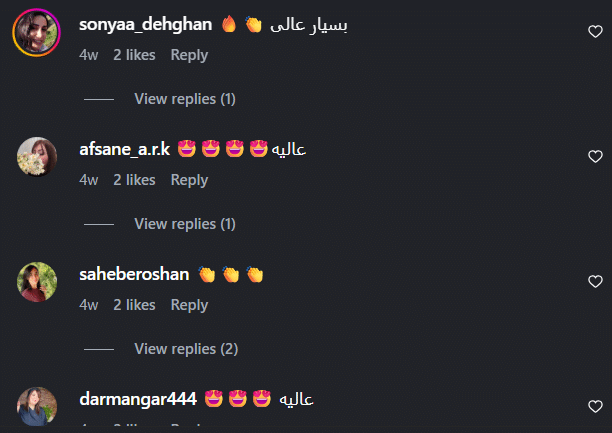Screen dimensions: 612x433
Task: View 2 likes on sonyaa_dehghan's comment
Action: pos(134,55)
